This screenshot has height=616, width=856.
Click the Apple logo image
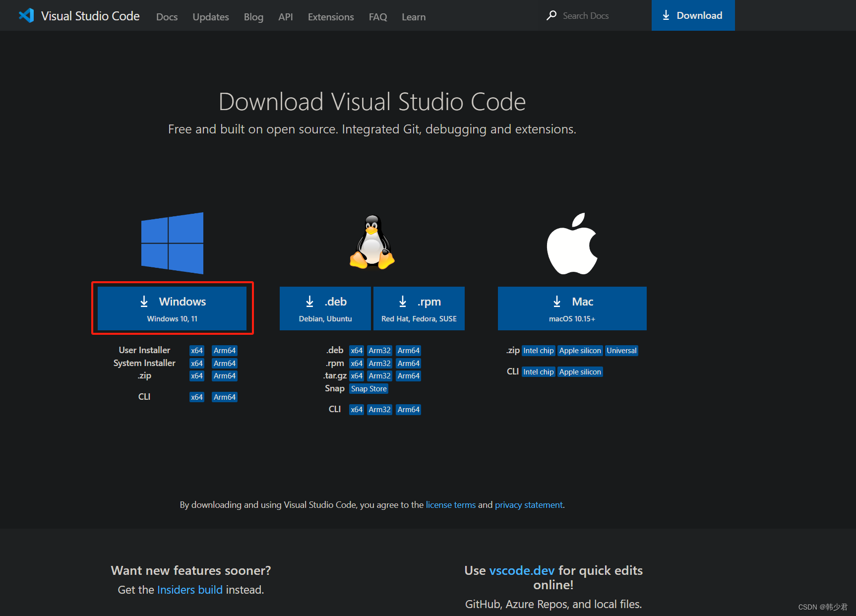tap(572, 244)
